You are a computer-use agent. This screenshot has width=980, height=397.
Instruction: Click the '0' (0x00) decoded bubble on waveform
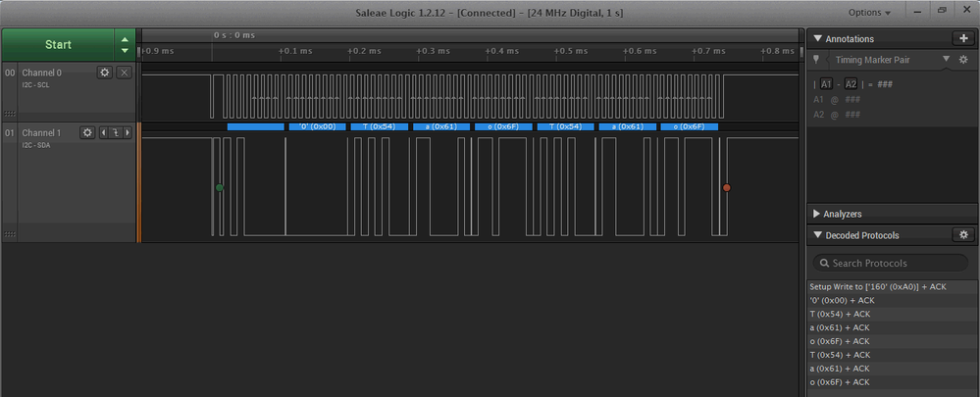[318, 126]
